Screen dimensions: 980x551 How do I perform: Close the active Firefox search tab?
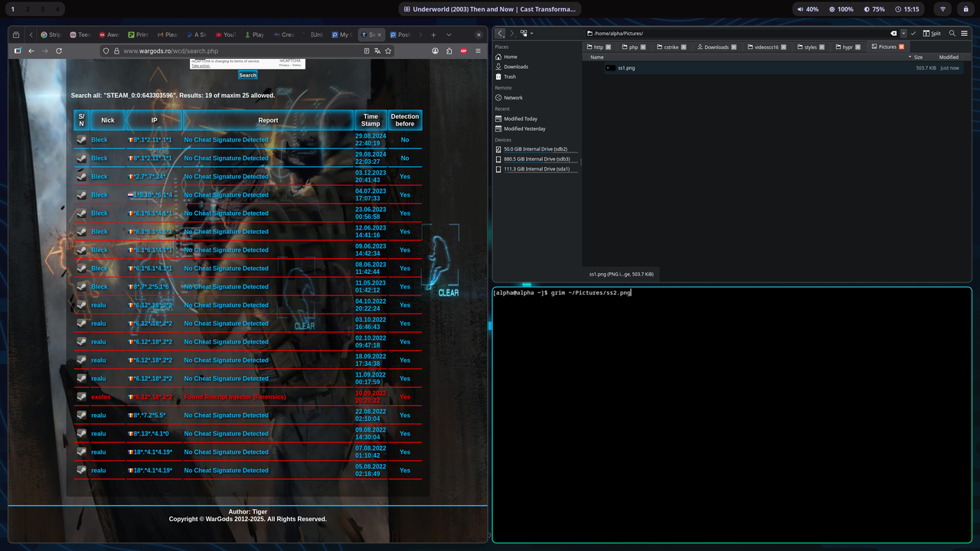point(381,34)
